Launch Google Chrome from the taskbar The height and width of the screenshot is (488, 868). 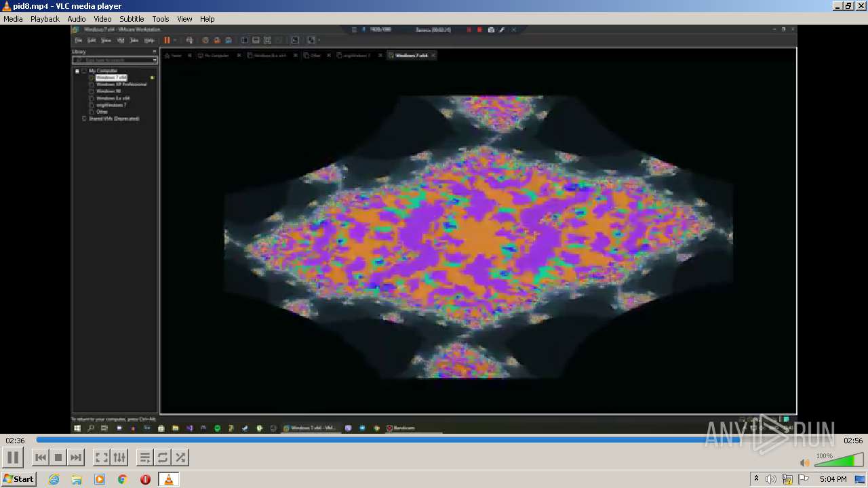[x=123, y=479]
